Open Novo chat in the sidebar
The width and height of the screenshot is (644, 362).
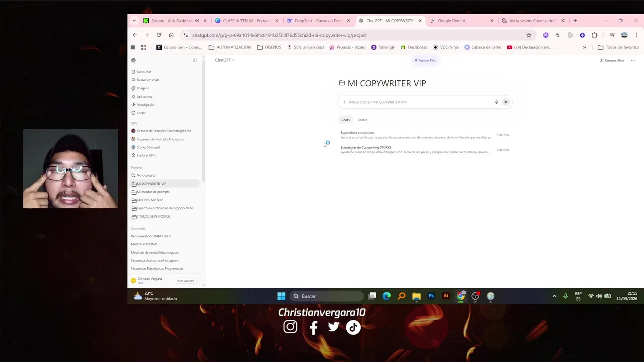tap(144, 72)
